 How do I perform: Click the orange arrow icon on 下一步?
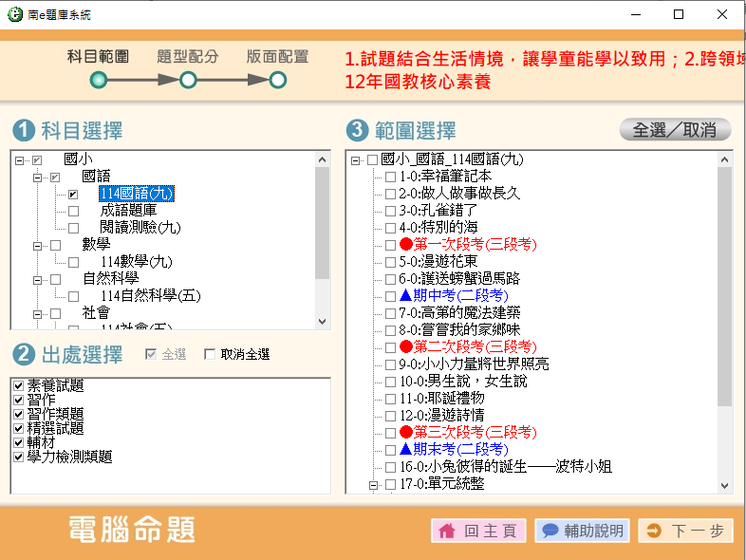click(x=654, y=532)
